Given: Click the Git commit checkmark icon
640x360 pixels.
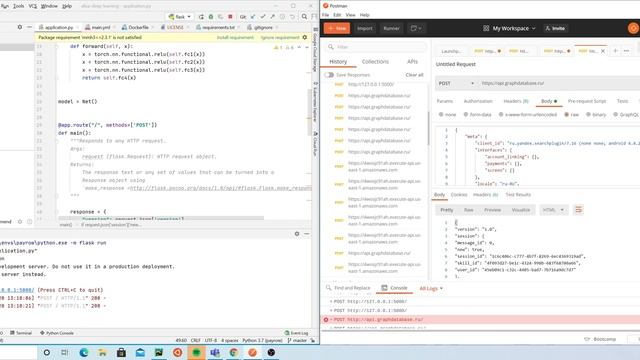Looking at the screenshot, I should point(263,17).
